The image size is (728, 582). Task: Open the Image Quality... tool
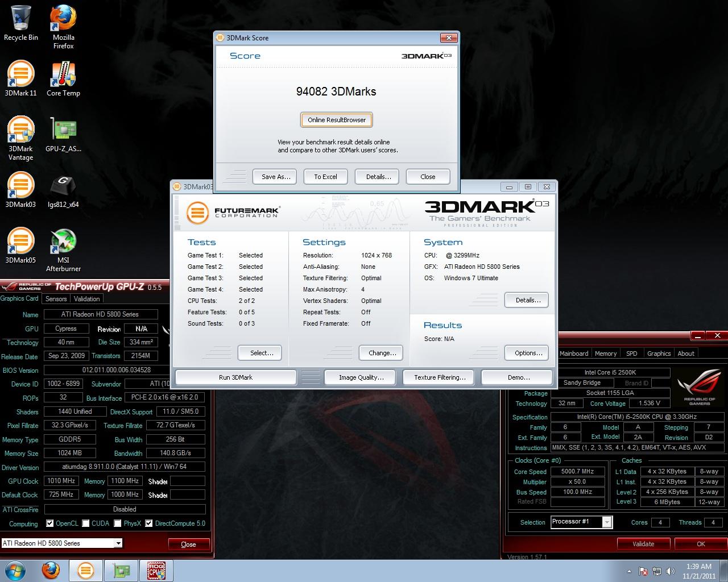[361, 377]
